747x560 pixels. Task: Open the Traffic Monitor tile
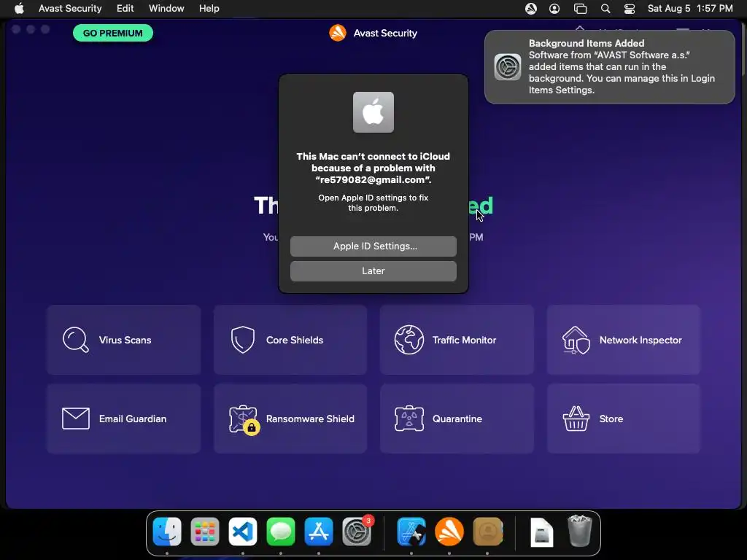coord(457,340)
